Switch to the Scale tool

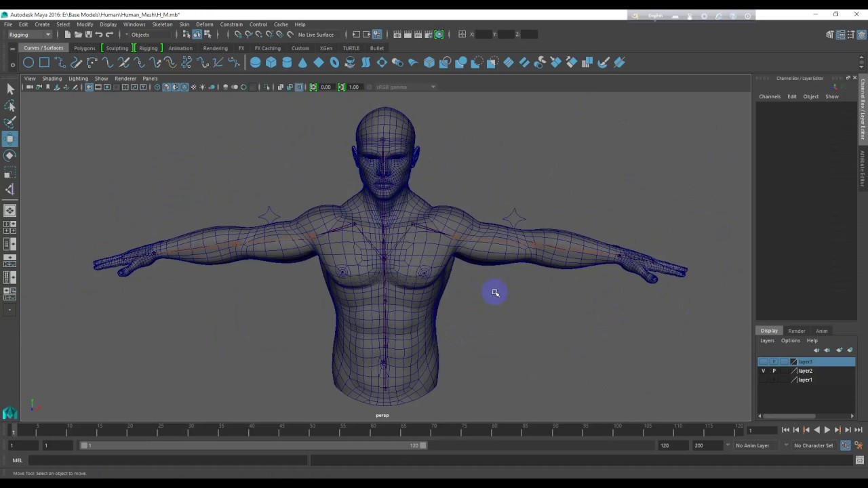pos(10,172)
